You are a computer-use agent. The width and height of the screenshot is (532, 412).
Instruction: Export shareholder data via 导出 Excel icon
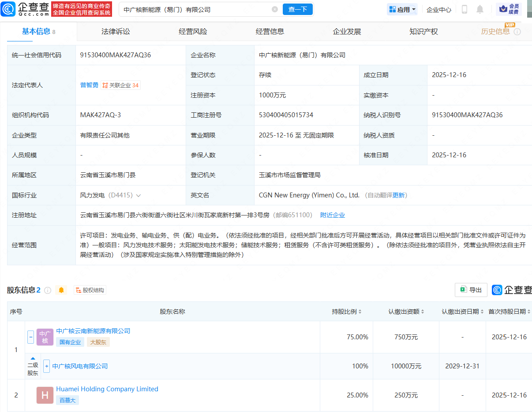click(471, 290)
